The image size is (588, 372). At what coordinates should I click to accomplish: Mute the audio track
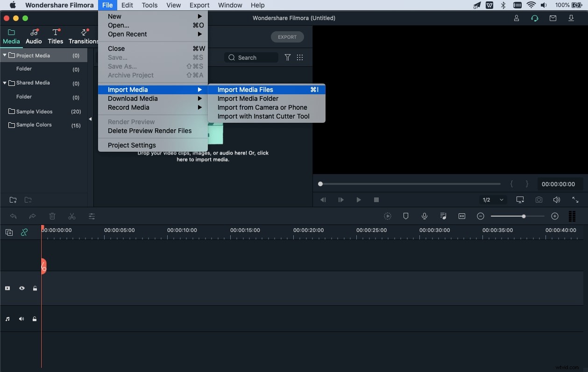21,319
